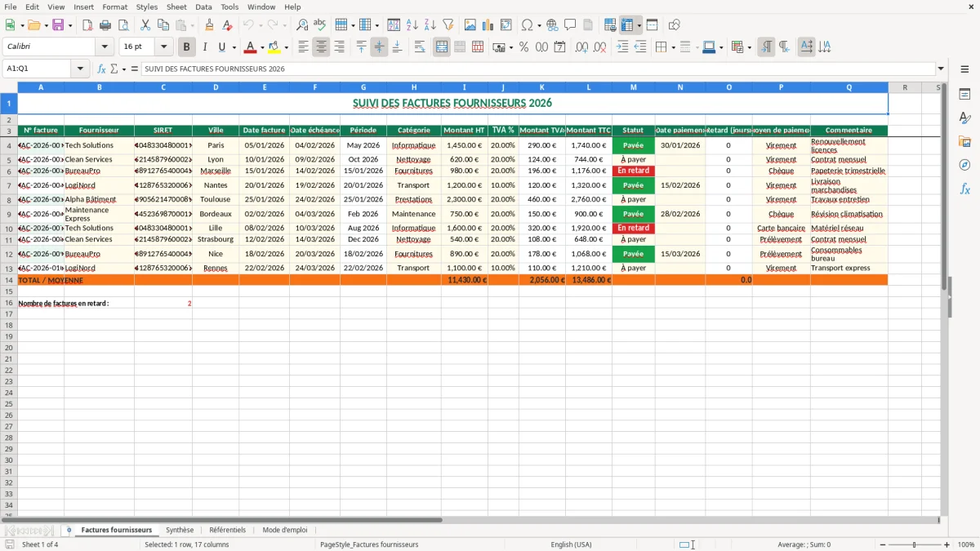Toggle Bold formatting
The width and height of the screenshot is (980, 551).
(187, 47)
